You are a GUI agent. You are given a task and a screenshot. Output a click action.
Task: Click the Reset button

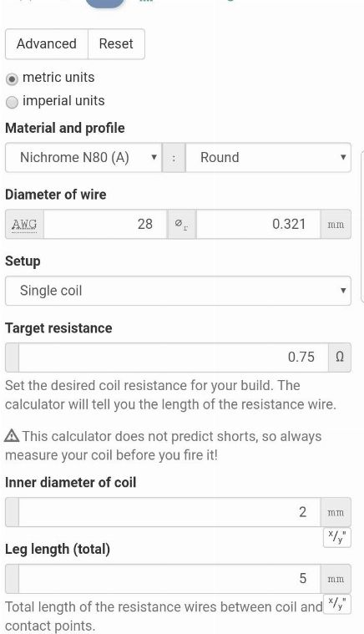116,43
